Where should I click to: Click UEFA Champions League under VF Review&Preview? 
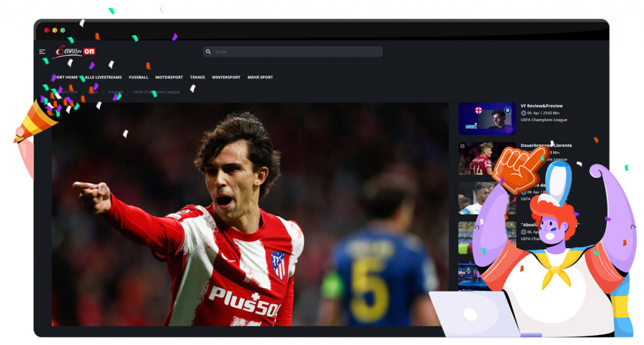click(x=544, y=120)
